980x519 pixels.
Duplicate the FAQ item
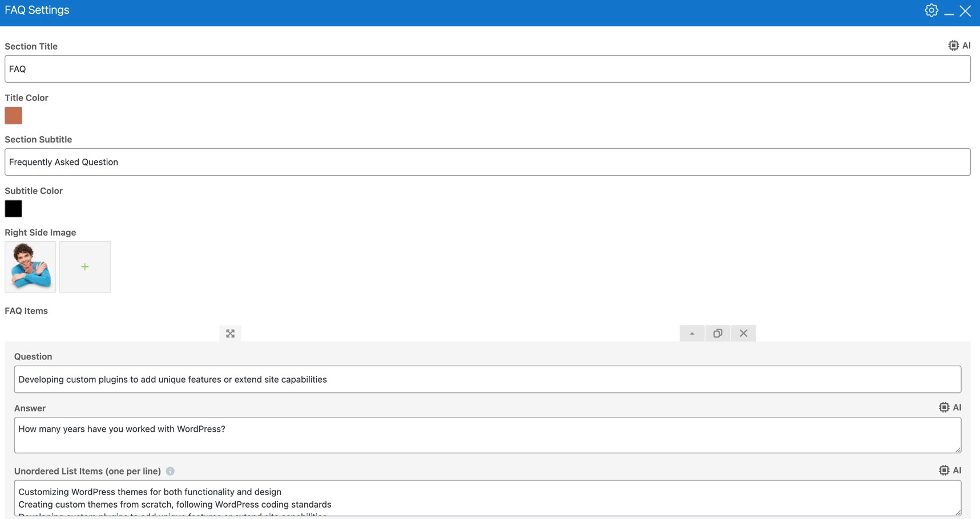pyautogui.click(x=717, y=334)
